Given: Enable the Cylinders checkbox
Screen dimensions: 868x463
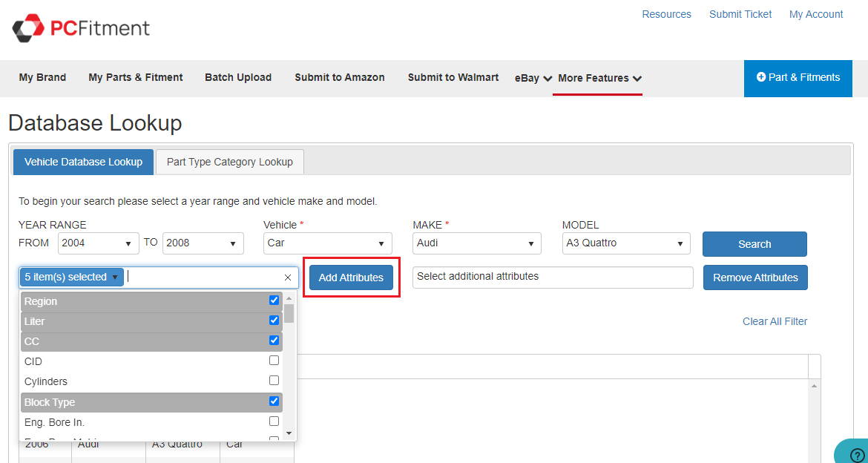Looking at the screenshot, I should tap(274, 381).
